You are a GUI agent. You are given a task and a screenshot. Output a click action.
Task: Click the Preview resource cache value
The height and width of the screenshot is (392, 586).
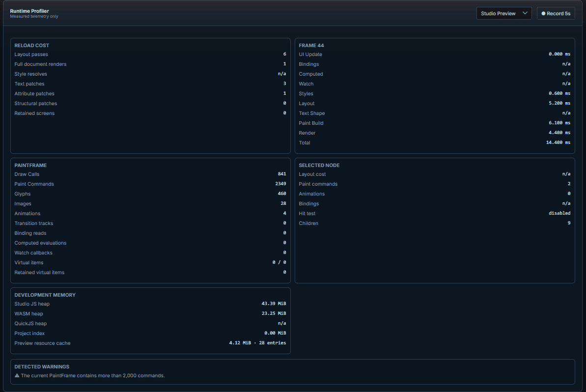pos(257,343)
